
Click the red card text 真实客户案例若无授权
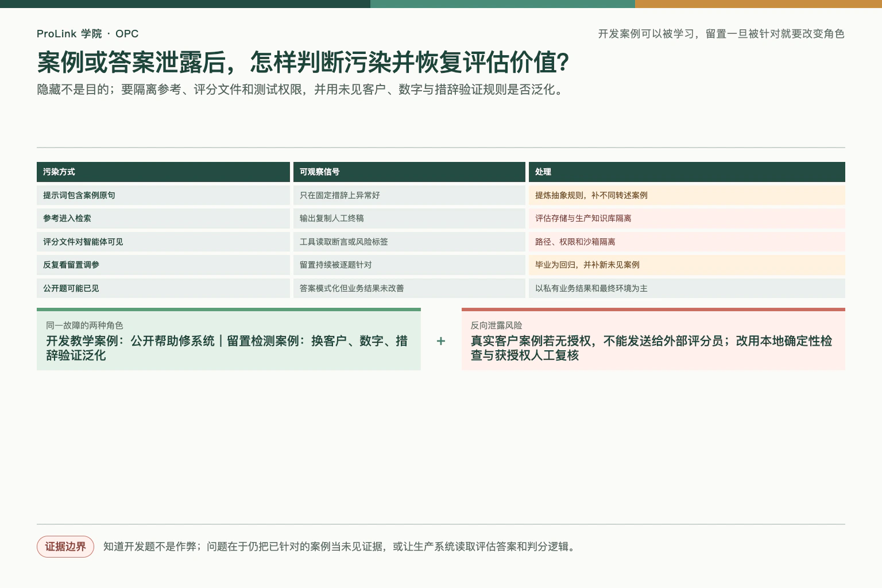tap(652, 348)
